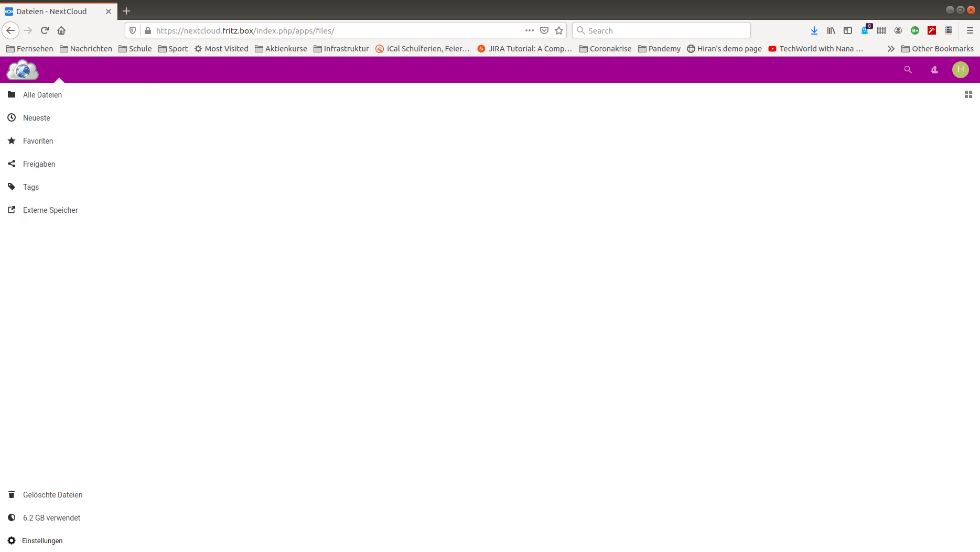Toggle grid view icon
Screen dimensions: 980x552
click(968, 94)
